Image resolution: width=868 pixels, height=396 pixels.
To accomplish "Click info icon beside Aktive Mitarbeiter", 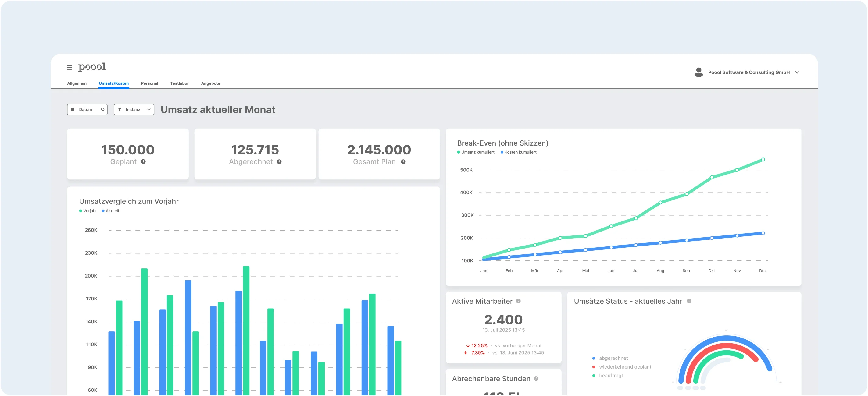I will coord(518,301).
